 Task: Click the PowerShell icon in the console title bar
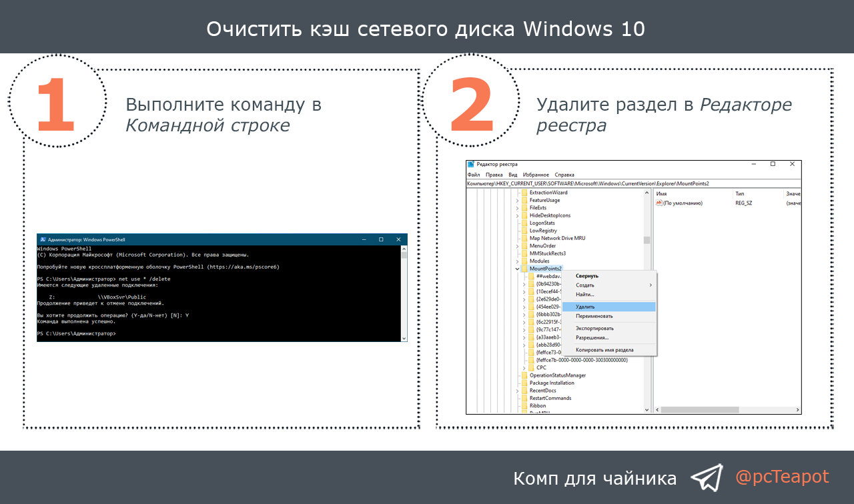tap(43, 239)
